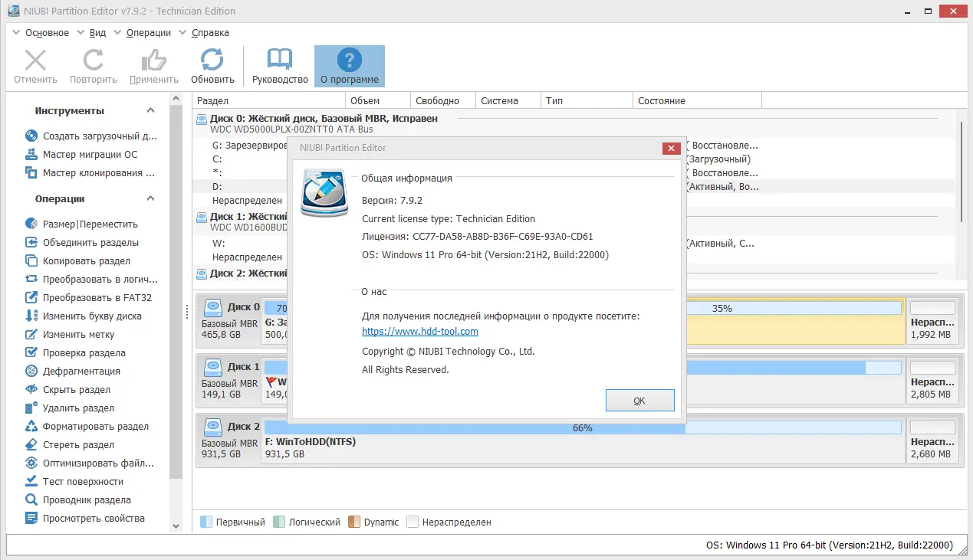Choose Форматировать раздел operation

pos(87,427)
